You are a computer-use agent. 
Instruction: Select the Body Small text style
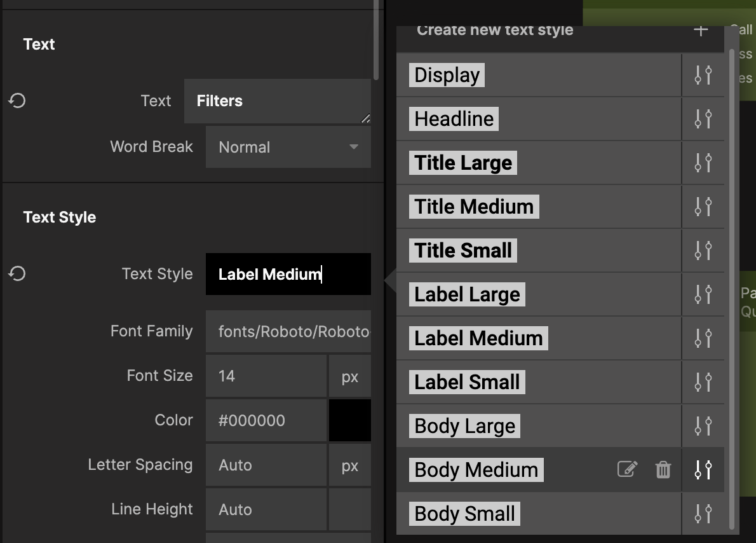point(464,514)
